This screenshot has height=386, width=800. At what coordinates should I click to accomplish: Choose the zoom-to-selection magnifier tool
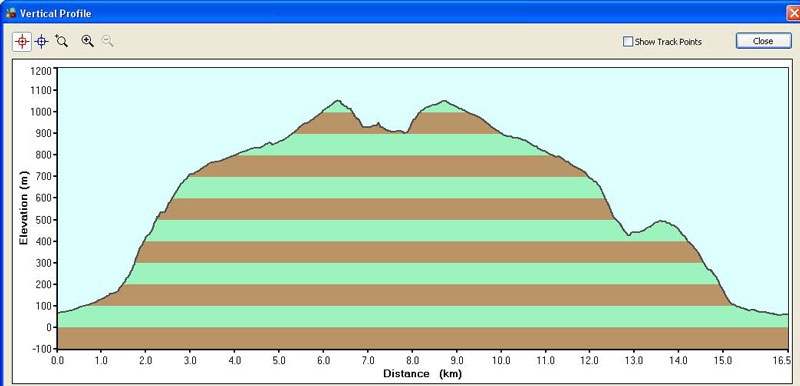pyautogui.click(x=61, y=41)
